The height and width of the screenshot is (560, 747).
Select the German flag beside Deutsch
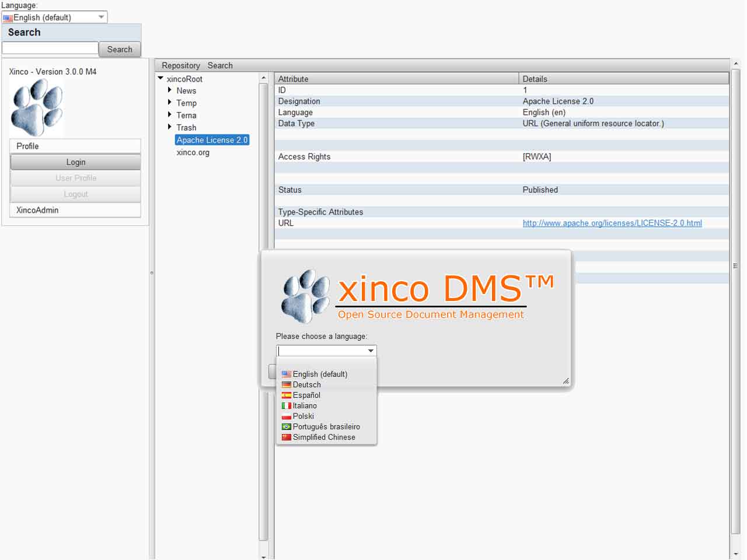tap(287, 385)
